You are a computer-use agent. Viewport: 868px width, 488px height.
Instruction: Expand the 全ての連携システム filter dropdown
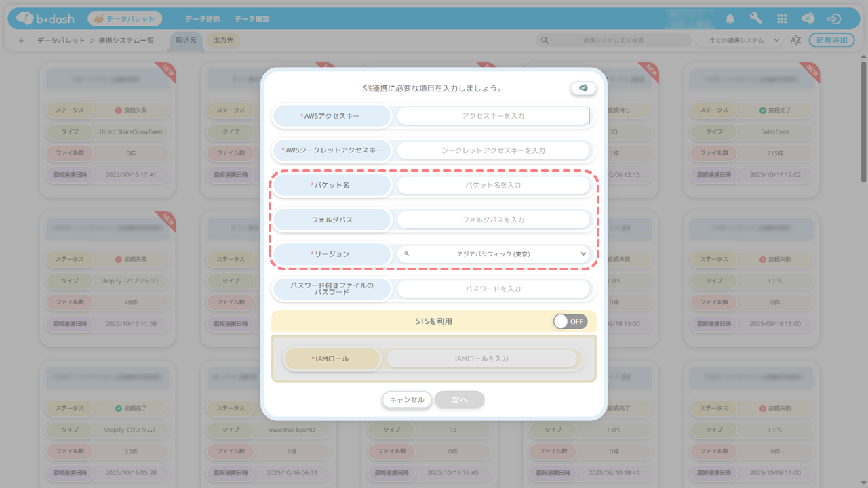[739, 41]
